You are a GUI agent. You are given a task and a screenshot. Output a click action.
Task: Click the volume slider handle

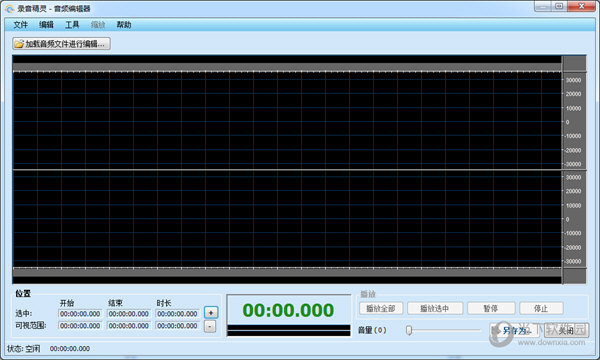coord(409,330)
